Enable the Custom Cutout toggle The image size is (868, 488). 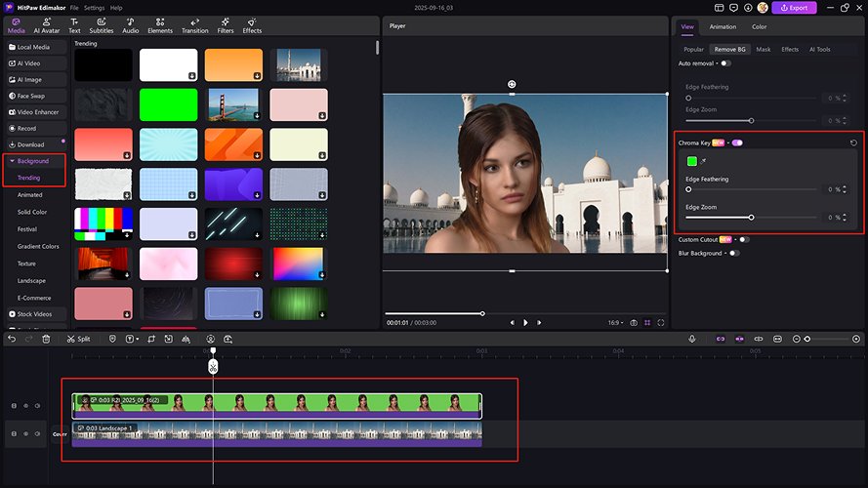(744, 239)
